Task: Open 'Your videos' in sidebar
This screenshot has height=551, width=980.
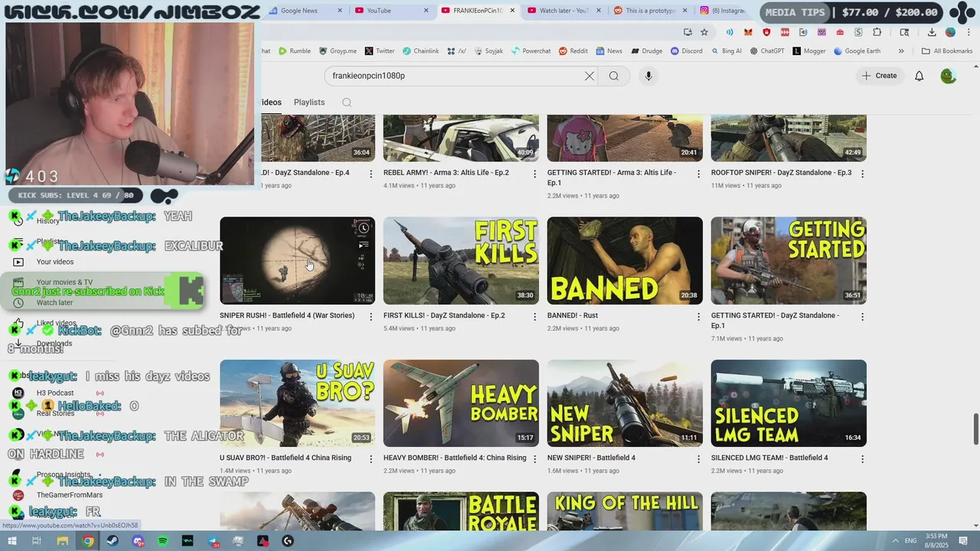Action: pyautogui.click(x=55, y=262)
